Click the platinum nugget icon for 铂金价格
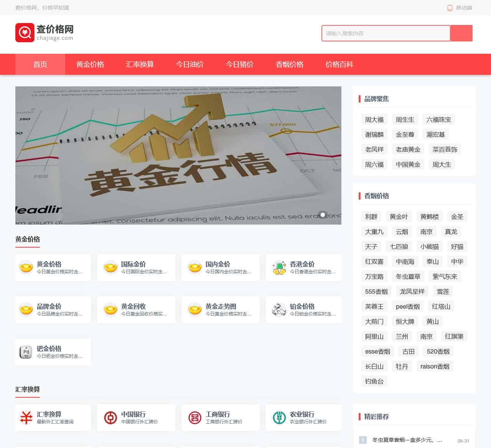This screenshot has height=448, width=491. tap(279, 309)
